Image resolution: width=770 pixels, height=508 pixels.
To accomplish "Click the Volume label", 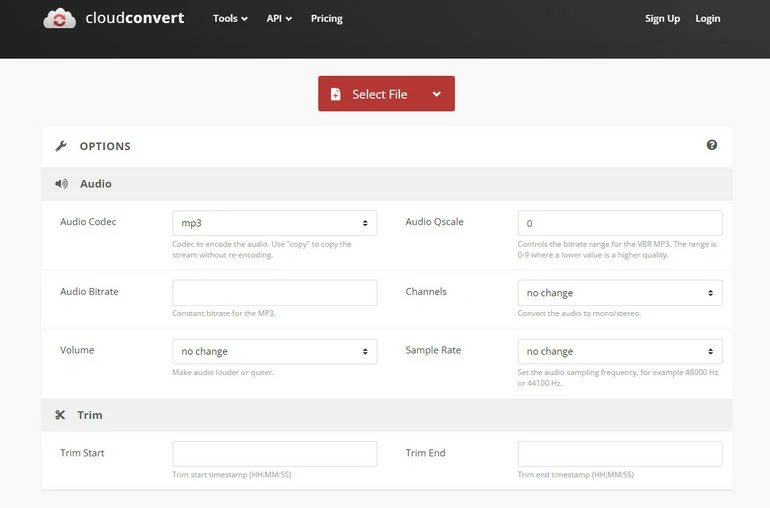I will click(77, 350).
